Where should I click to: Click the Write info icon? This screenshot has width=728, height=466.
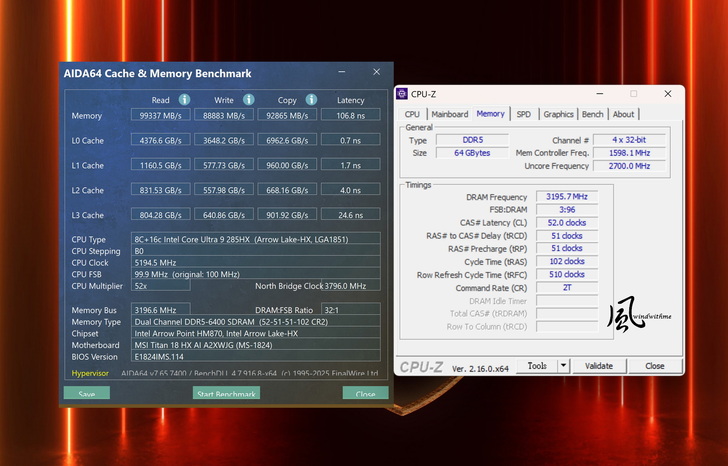[x=248, y=100]
